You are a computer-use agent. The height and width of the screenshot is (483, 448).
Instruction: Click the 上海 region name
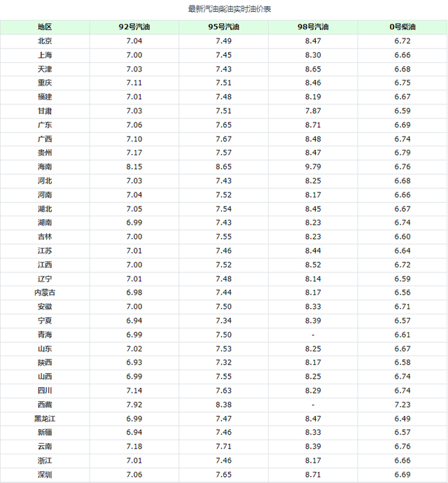(45, 55)
